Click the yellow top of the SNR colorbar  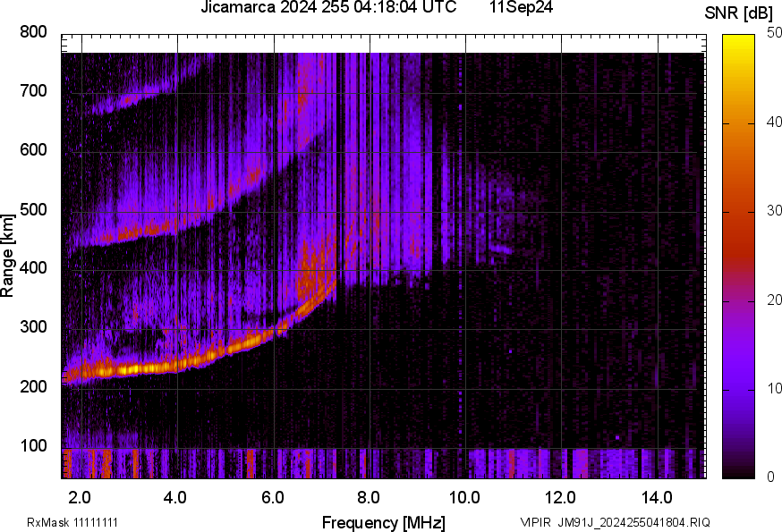[x=738, y=40]
